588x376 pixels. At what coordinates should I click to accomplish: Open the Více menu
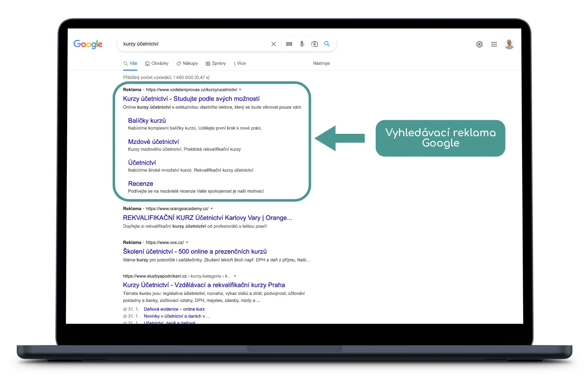click(x=240, y=63)
